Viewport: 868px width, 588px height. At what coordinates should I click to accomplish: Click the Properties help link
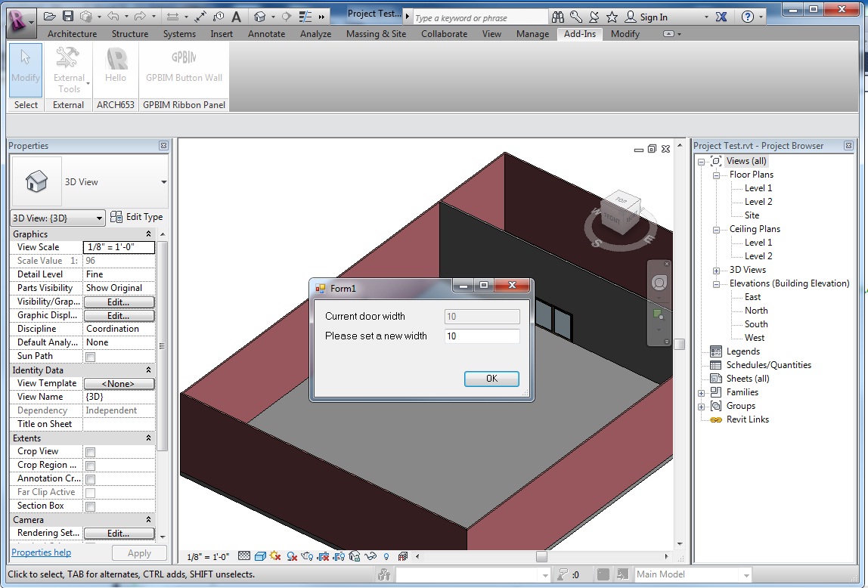click(42, 552)
